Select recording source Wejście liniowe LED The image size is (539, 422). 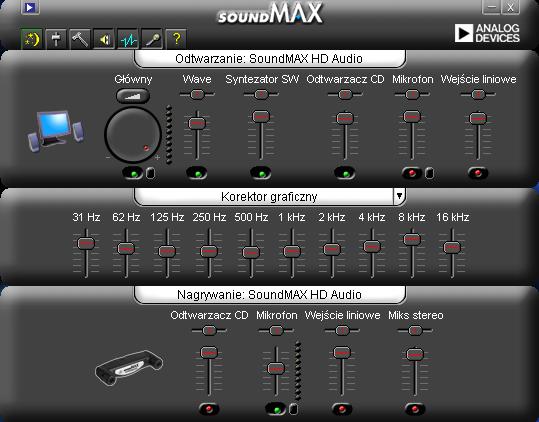click(x=342, y=409)
